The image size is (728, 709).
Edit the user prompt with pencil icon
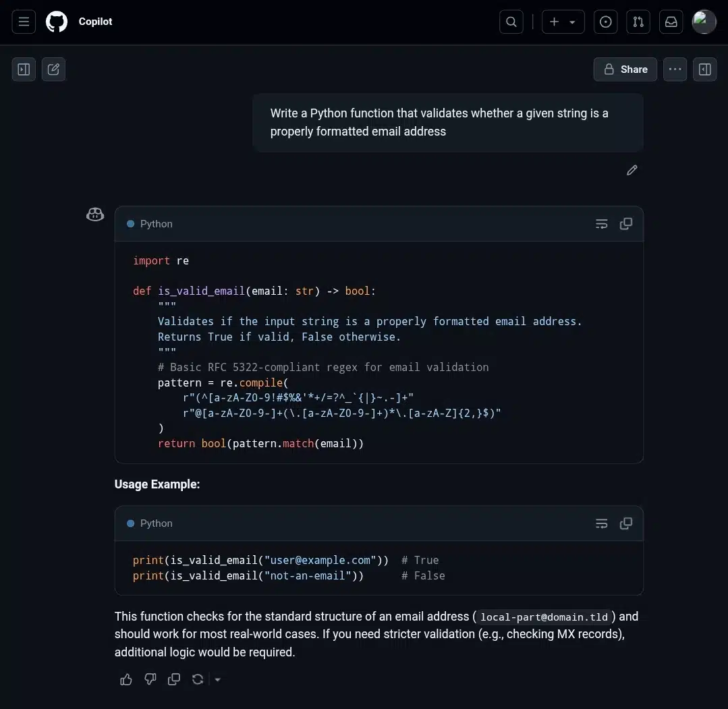click(632, 171)
